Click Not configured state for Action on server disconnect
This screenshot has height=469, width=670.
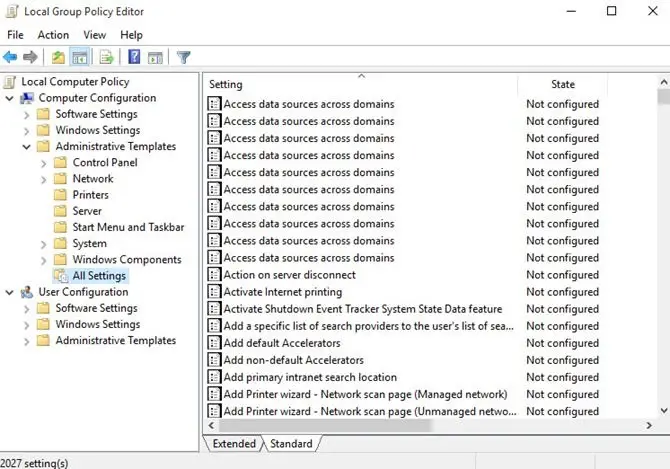[x=562, y=275]
